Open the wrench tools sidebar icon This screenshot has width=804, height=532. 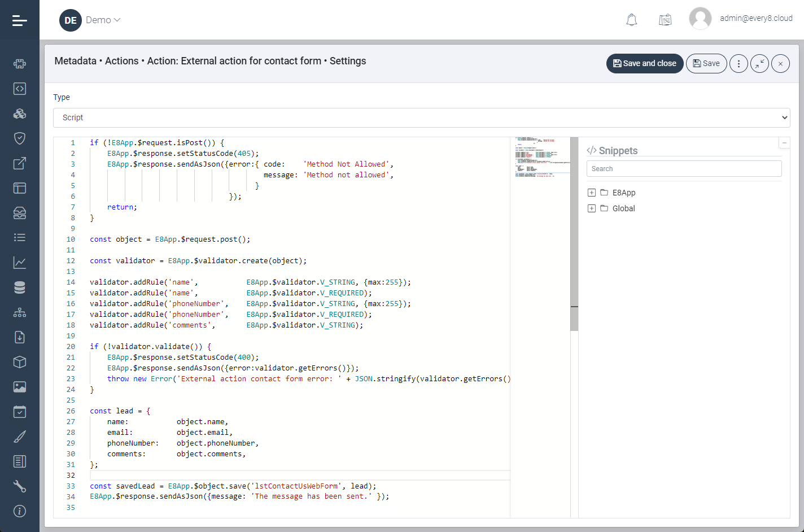point(20,486)
